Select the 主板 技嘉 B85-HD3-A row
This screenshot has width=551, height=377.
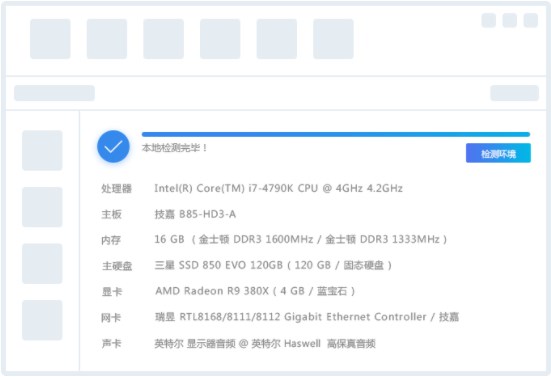click(x=169, y=214)
